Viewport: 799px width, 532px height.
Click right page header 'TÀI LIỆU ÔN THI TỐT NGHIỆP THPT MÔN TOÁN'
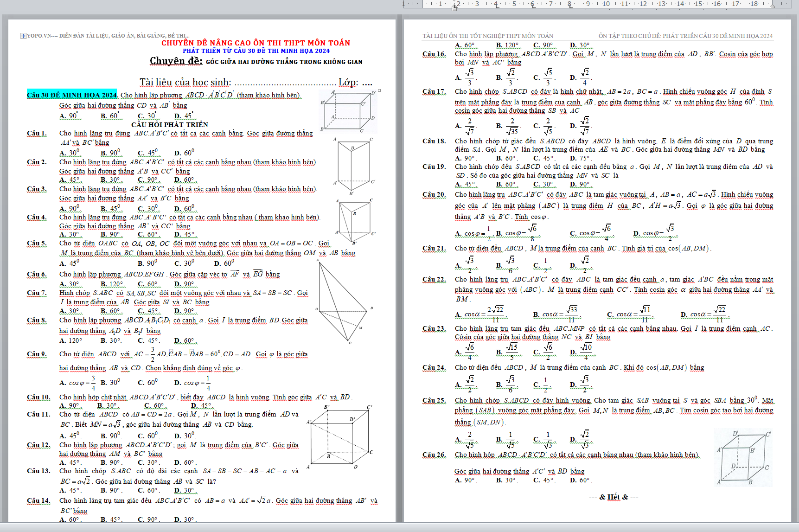(488, 36)
